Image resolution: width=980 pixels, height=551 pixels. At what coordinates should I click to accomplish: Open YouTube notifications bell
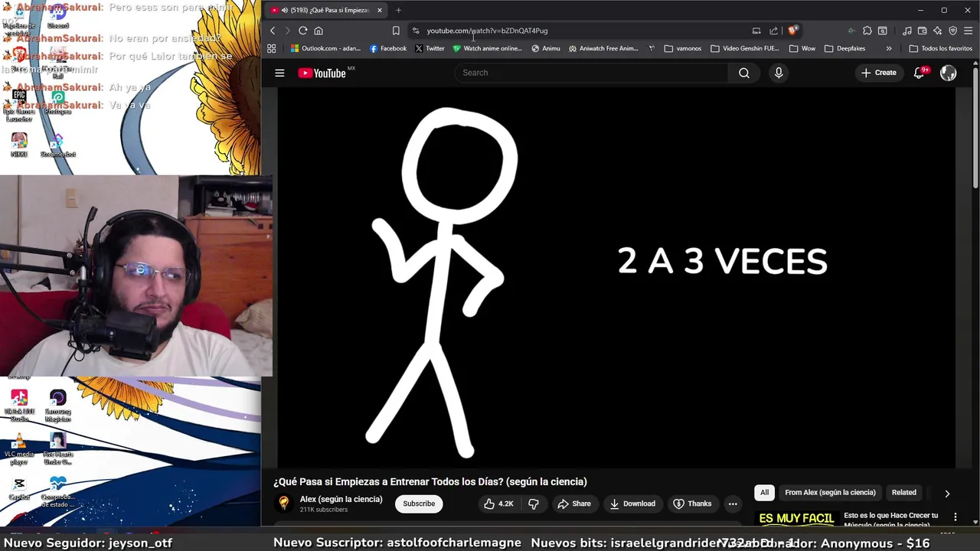tap(920, 73)
